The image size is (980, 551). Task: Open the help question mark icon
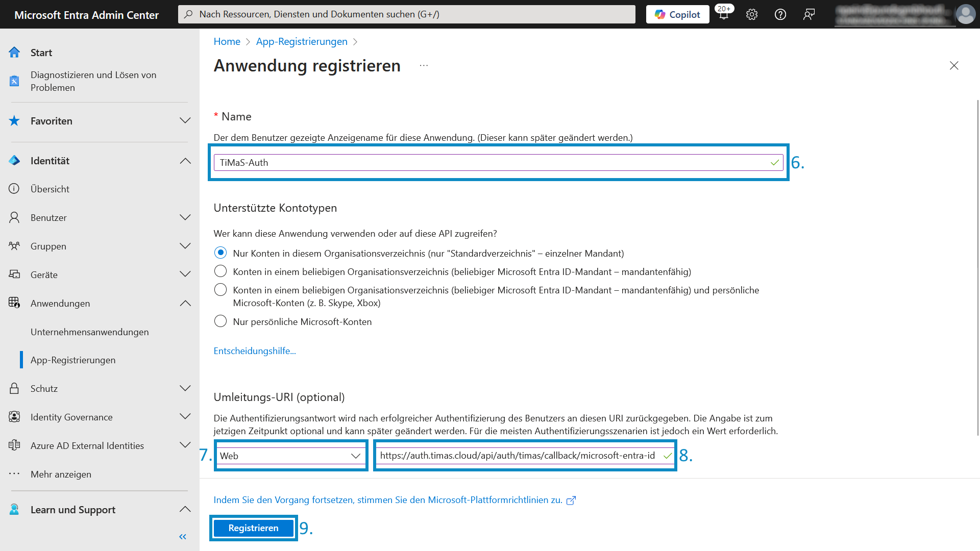pos(780,14)
